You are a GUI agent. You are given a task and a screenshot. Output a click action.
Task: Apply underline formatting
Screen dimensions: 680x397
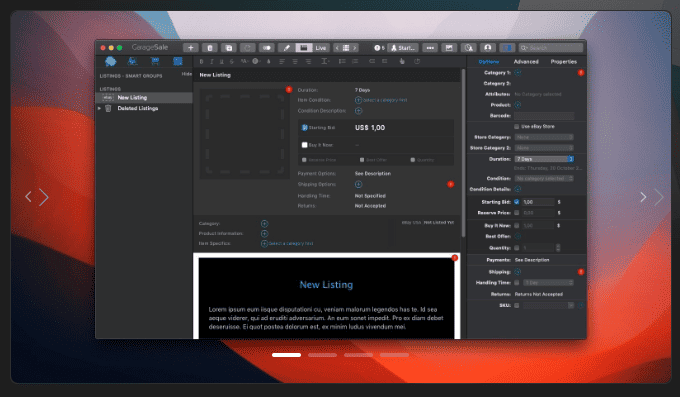pyautogui.click(x=222, y=62)
